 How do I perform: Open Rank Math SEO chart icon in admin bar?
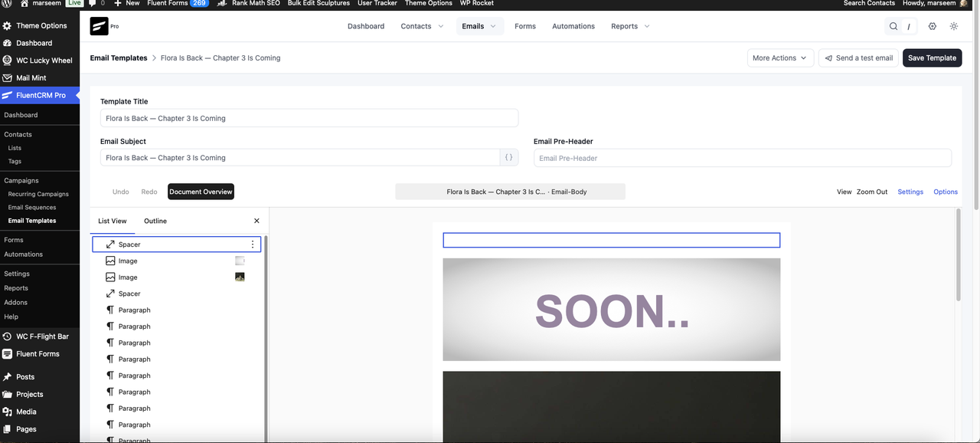pos(221,3)
